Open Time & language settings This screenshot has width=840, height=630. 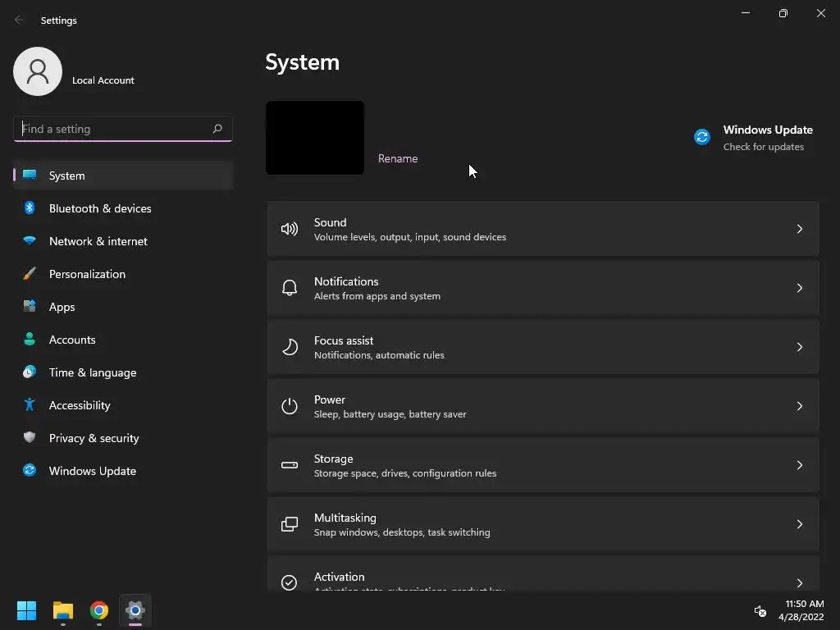(123, 372)
